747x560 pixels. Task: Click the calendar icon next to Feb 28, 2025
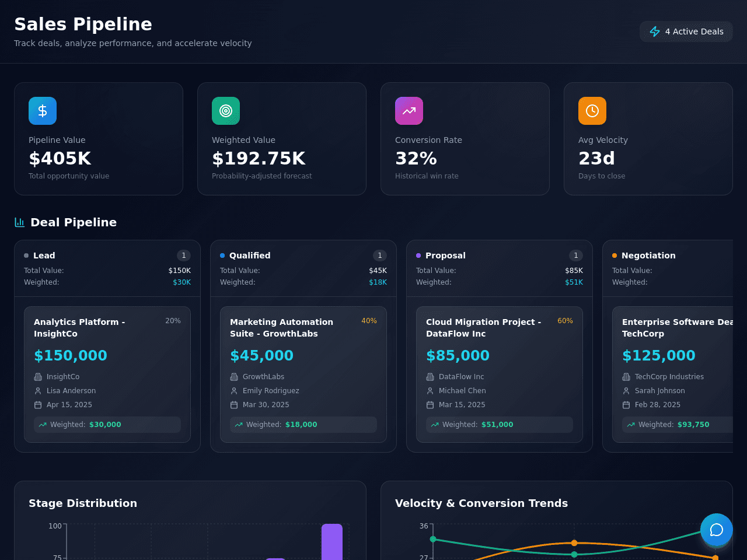pos(626,405)
